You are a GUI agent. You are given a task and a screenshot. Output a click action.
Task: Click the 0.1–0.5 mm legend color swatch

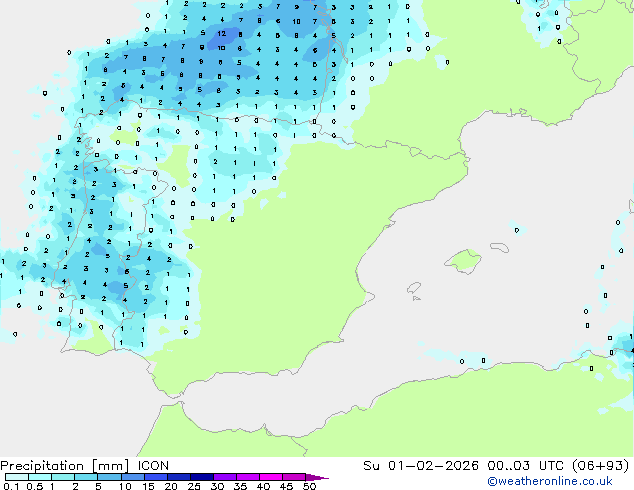coord(17,477)
